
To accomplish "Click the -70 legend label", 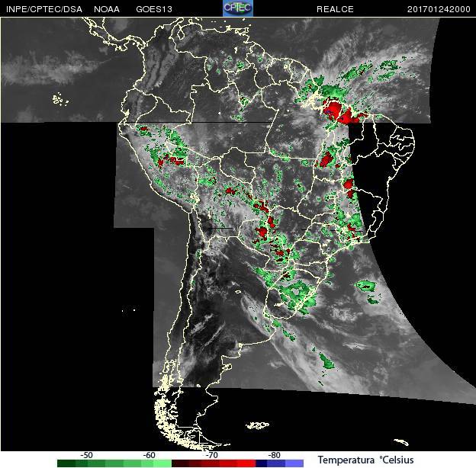I will point(211,455).
